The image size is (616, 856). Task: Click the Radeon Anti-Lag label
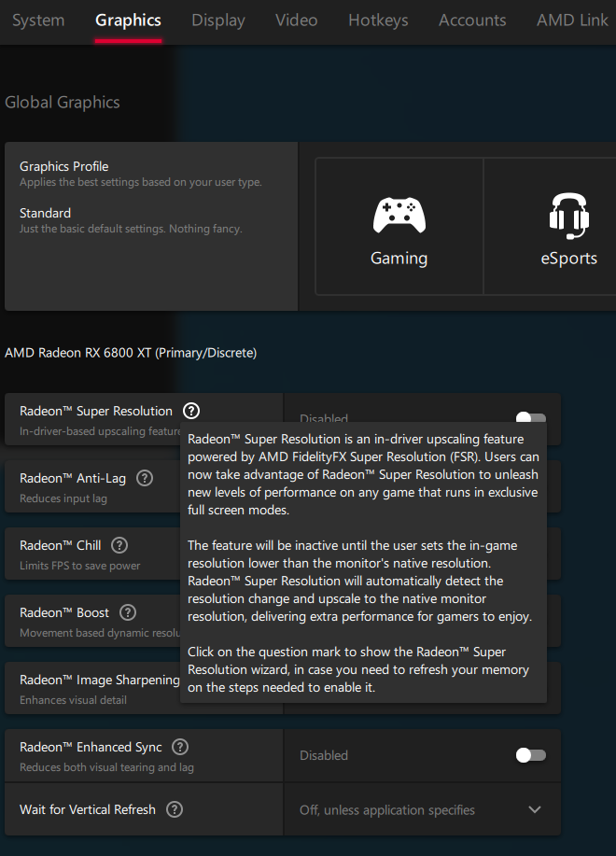pyautogui.click(x=73, y=479)
